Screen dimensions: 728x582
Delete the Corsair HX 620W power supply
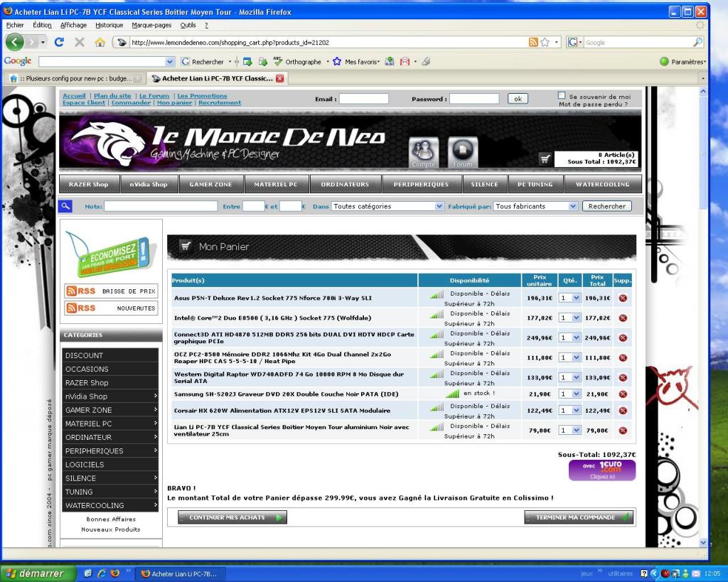pos(623,411)
